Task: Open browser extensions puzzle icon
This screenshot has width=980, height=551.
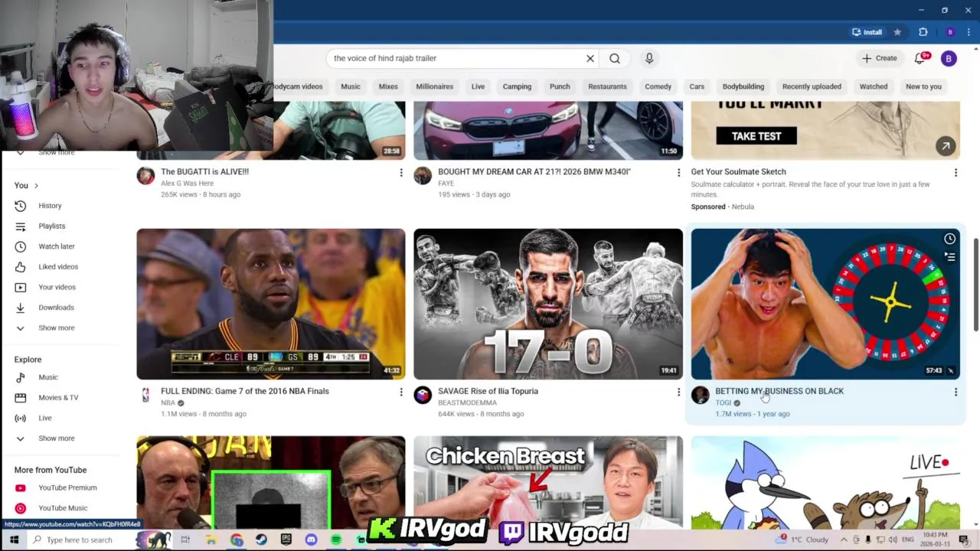Action: [x=923, y=32]
